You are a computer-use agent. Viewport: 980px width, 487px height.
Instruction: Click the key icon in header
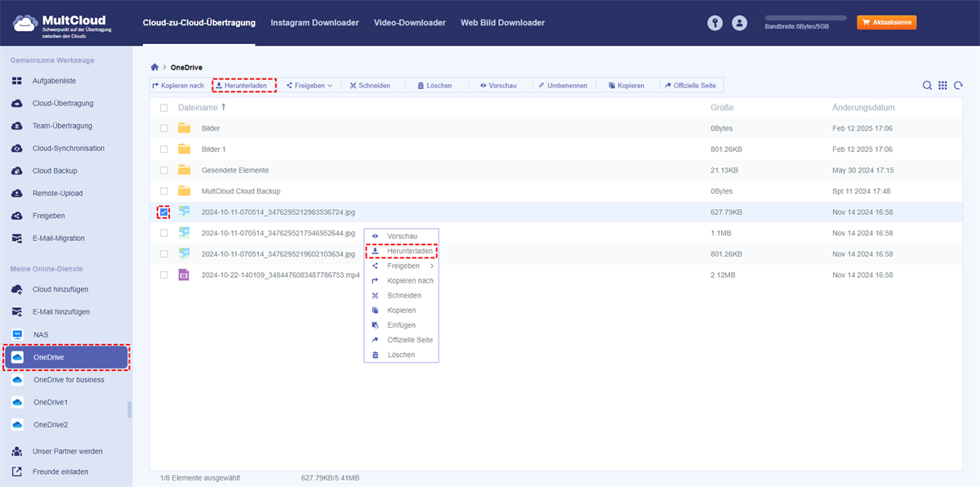pyautogui.click(x=715, y=24)
